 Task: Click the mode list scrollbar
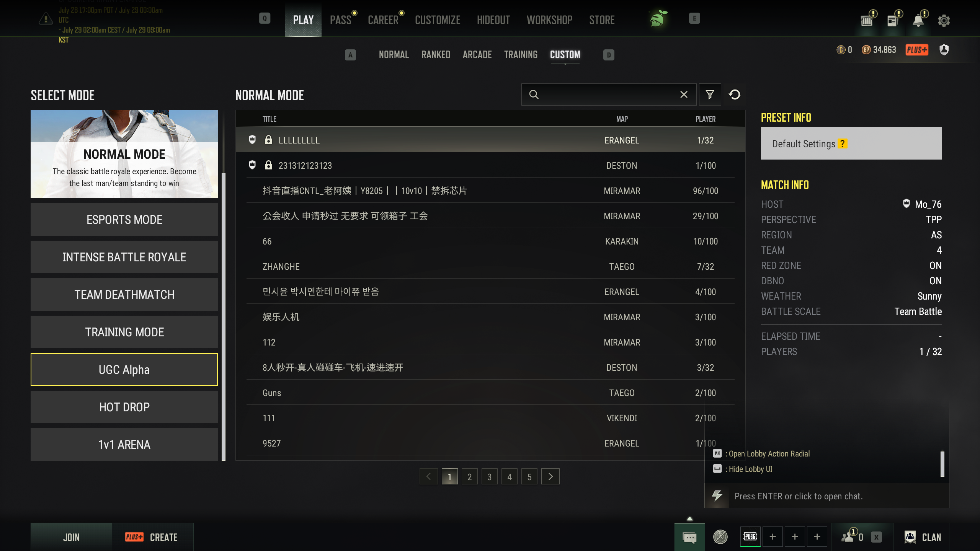click(x=224, y=317)
